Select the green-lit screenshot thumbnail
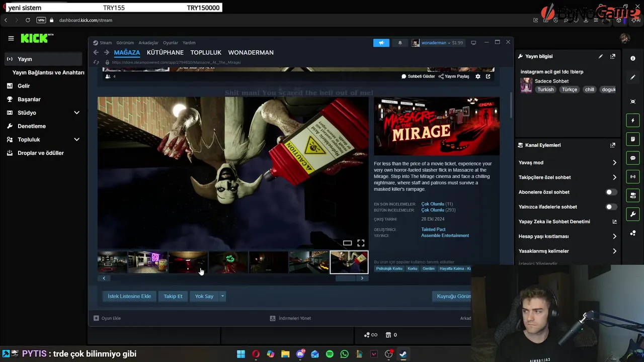Screen dimensions: 644x362 (228, 262)
